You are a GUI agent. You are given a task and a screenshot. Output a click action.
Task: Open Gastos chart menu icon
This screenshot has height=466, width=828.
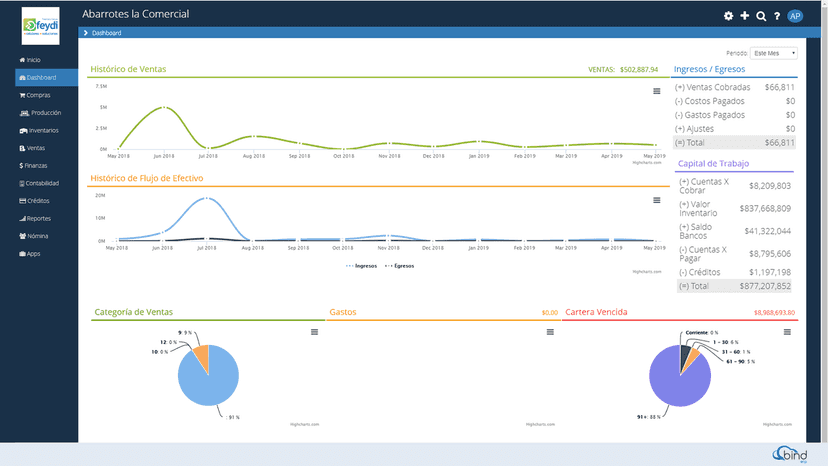550,332
